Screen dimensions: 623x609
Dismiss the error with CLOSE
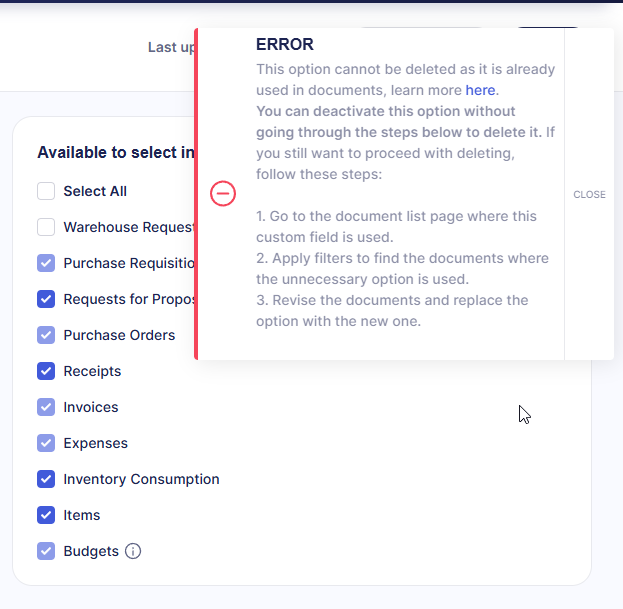tap(589, 194)
